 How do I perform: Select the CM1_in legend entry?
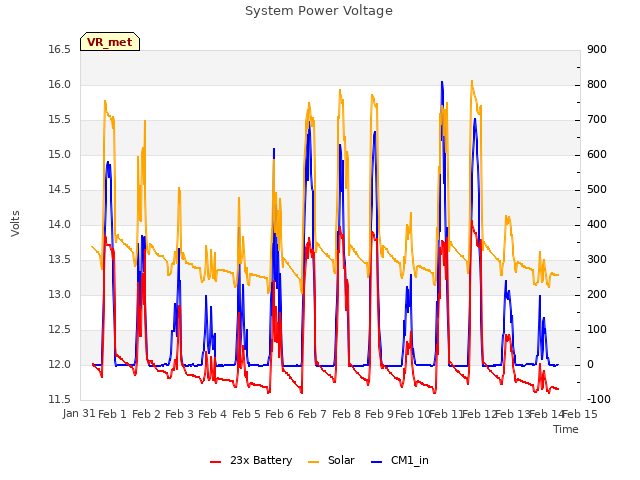[400, 460]
